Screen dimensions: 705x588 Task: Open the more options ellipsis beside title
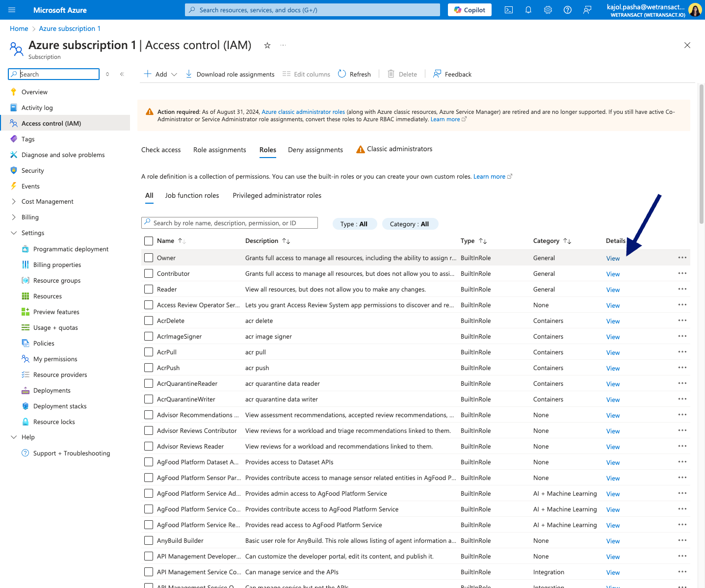[x=283, y=45]
